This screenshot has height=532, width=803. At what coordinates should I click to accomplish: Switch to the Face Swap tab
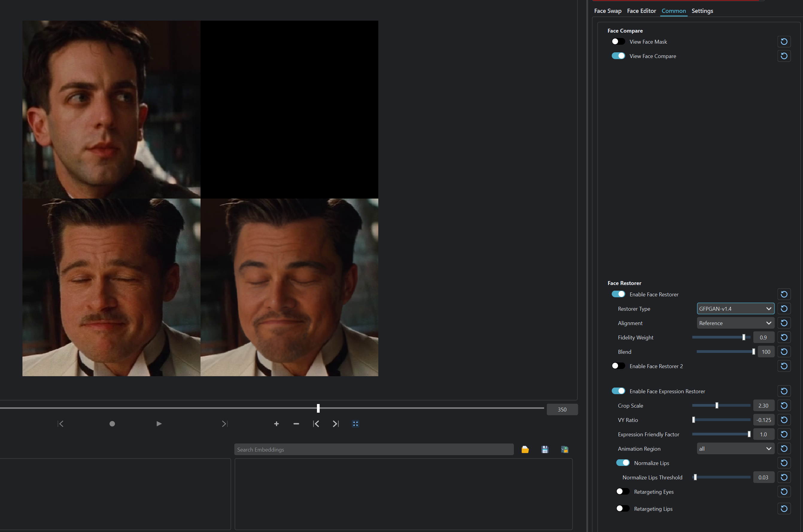coord(608,11)
